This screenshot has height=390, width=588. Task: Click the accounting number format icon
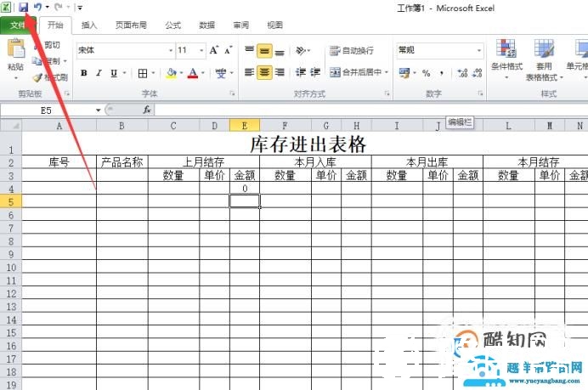pyautogui.click(x=404, y=73)
